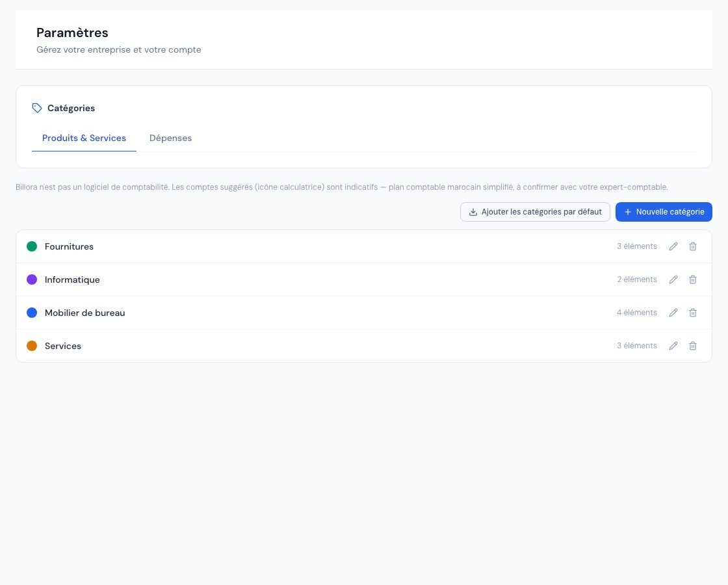The height and width of the screenshot is (585, 728).
Task: Click the orange Services color dot
Action: pyautogui.click(x=32, y=346)
